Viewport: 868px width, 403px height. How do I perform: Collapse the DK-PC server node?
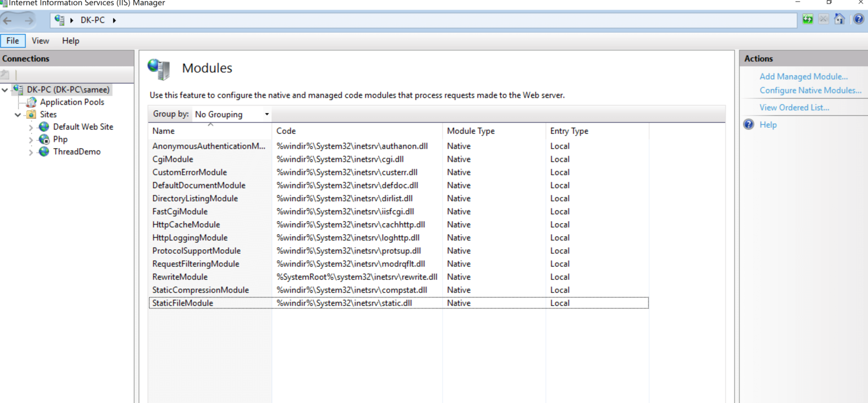coord(5,90)
